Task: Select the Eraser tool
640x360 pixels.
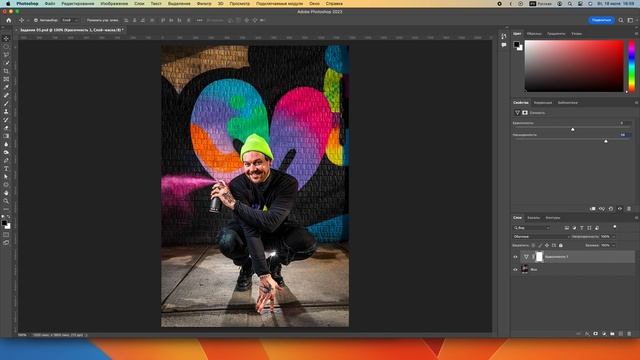Action: pos(6,128)
